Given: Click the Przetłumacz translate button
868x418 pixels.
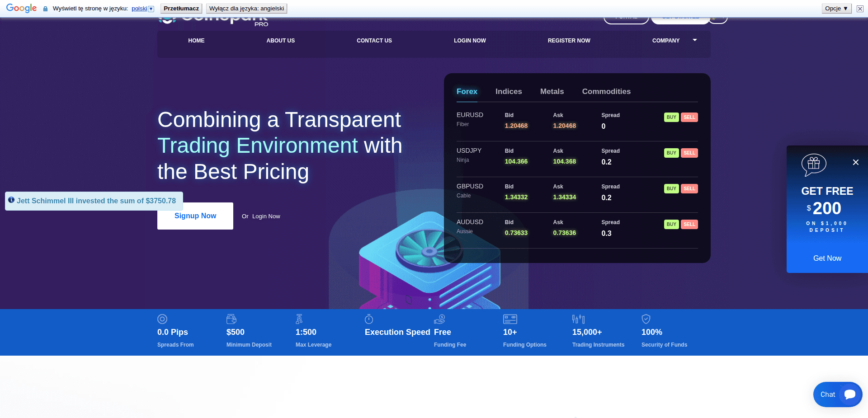Looking at the screenshot, I should pyautogui.click(x=181, y=8).
